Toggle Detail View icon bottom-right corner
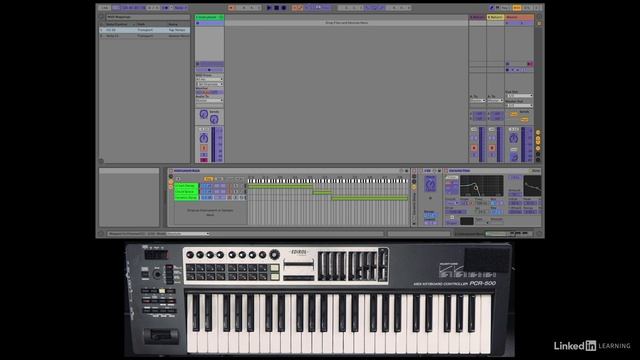Viewport: 640px width, 360px height. [539, 234]
